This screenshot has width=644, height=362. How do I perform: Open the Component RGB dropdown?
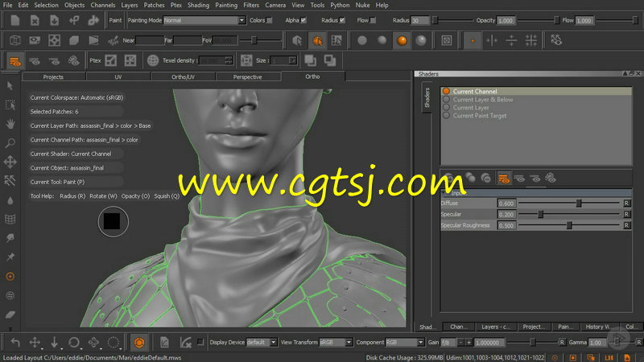pos(405,343)
